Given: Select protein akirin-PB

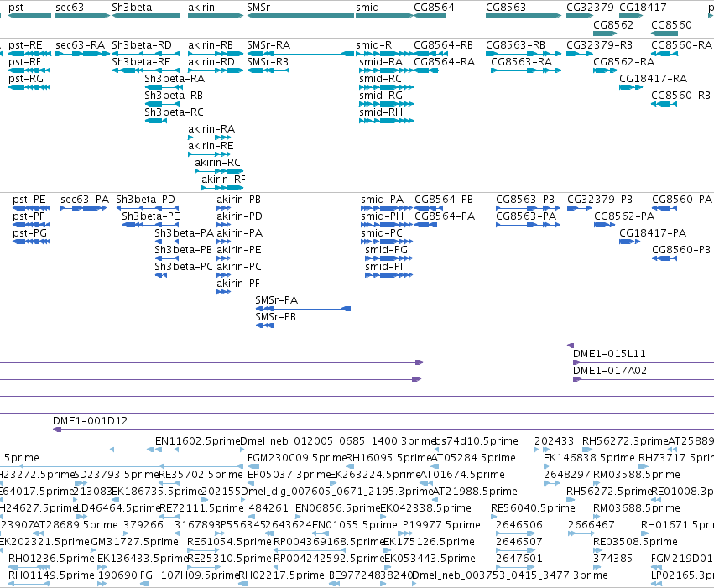Looking at the screenshot, I should coord(238,200).
